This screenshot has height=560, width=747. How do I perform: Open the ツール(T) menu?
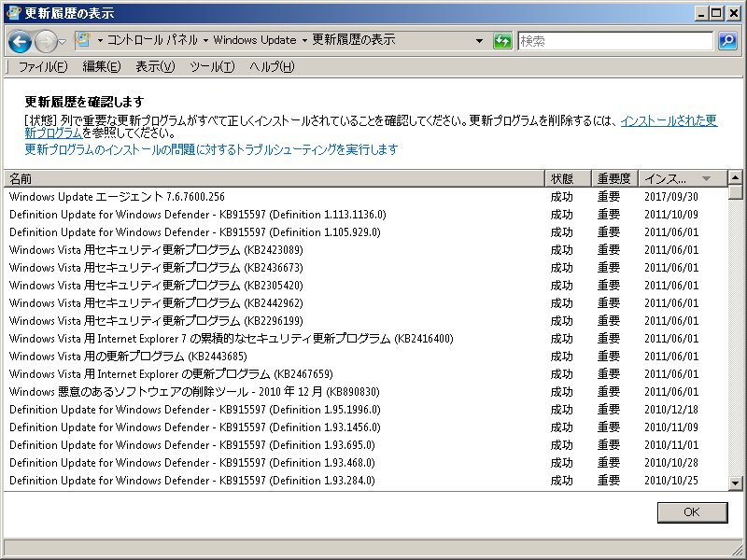pos(212,66)
